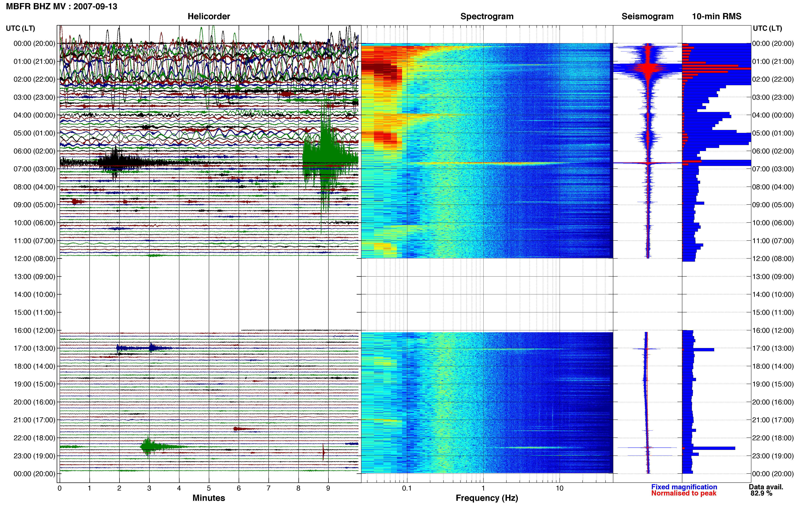Click the 5 tick on the Minutes axis
The image size is (812, 508).
(209, 488)
